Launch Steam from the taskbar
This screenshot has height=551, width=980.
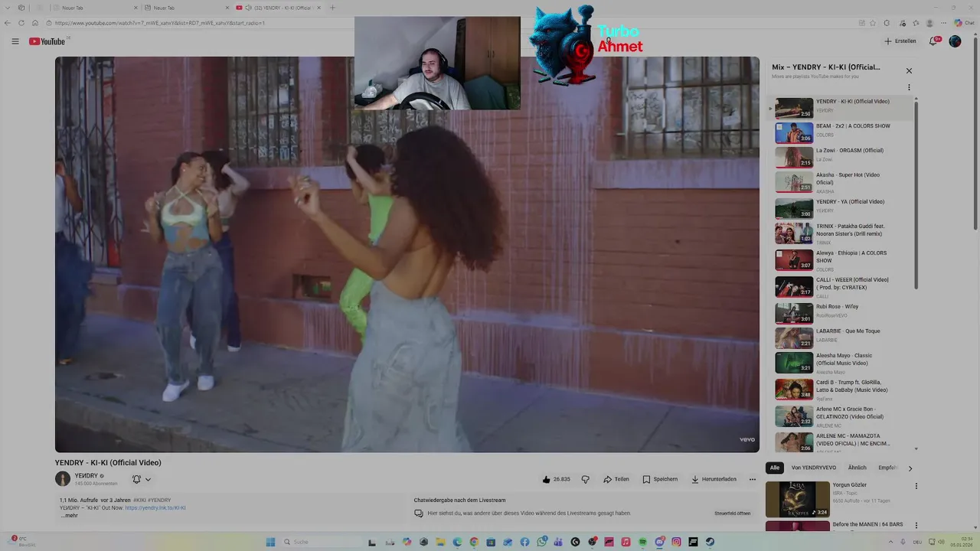tap(710, 542)
